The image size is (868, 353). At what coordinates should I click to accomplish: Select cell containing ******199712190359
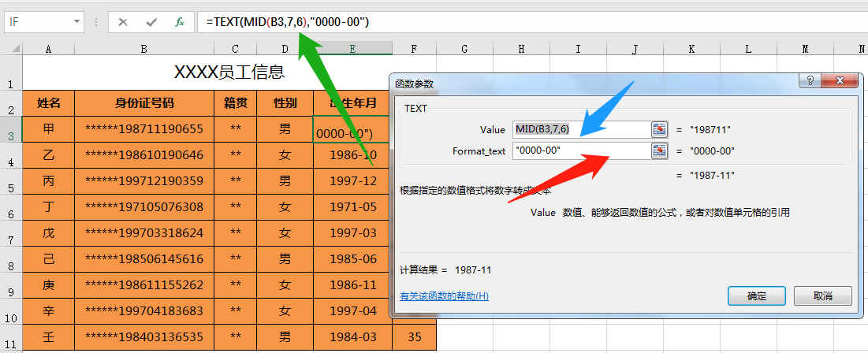[x=144, y=181]
